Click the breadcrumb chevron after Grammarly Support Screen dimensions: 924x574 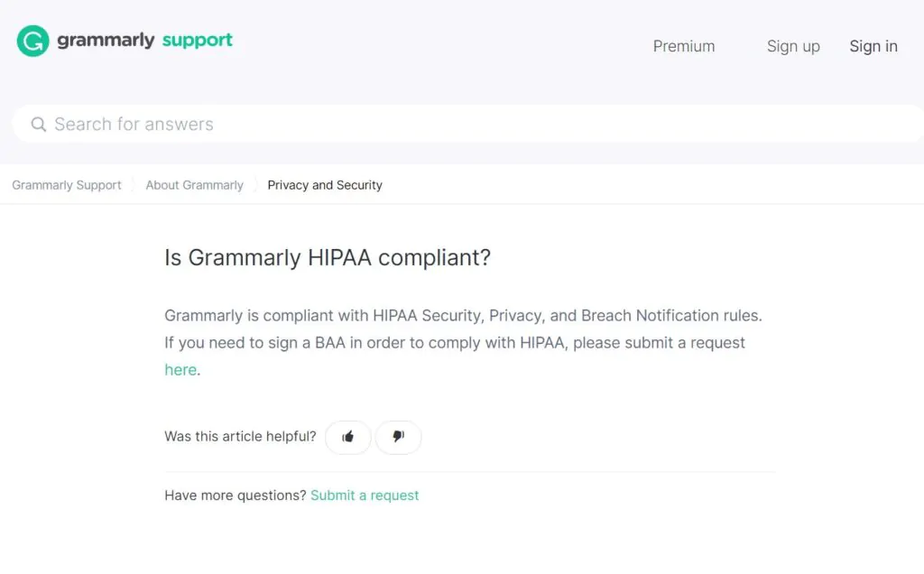[133, 185]
